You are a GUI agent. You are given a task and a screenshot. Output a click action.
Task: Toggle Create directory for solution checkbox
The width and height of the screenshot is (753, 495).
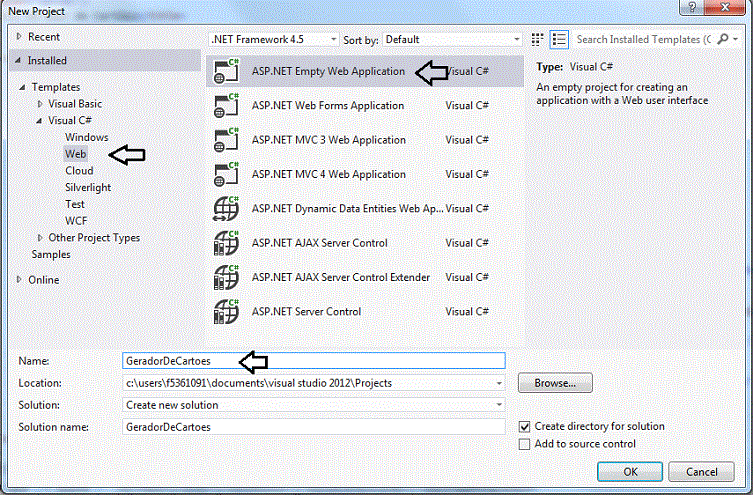click(524, 427)
